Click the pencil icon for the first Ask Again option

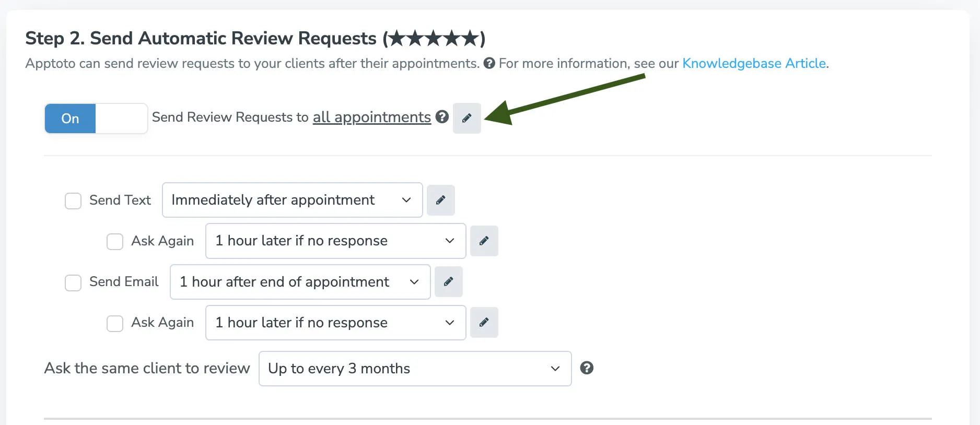(484, 241)
